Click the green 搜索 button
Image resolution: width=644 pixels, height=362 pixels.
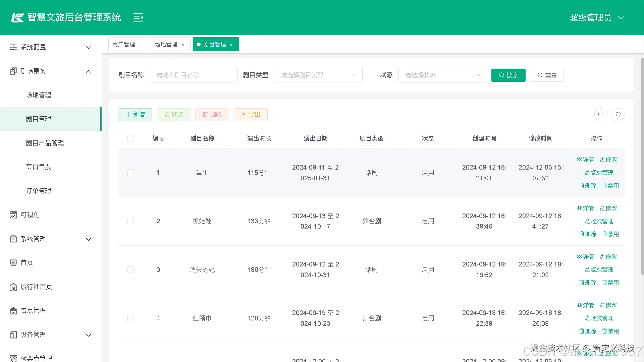pyautogui.click(x=508, y=75)
